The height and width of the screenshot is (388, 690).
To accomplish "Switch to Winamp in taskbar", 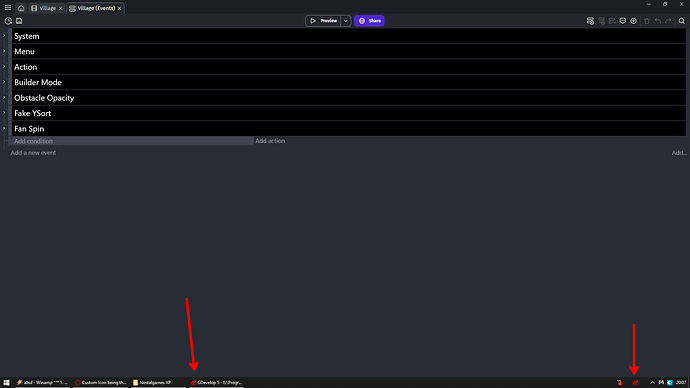I will point(42,383).
